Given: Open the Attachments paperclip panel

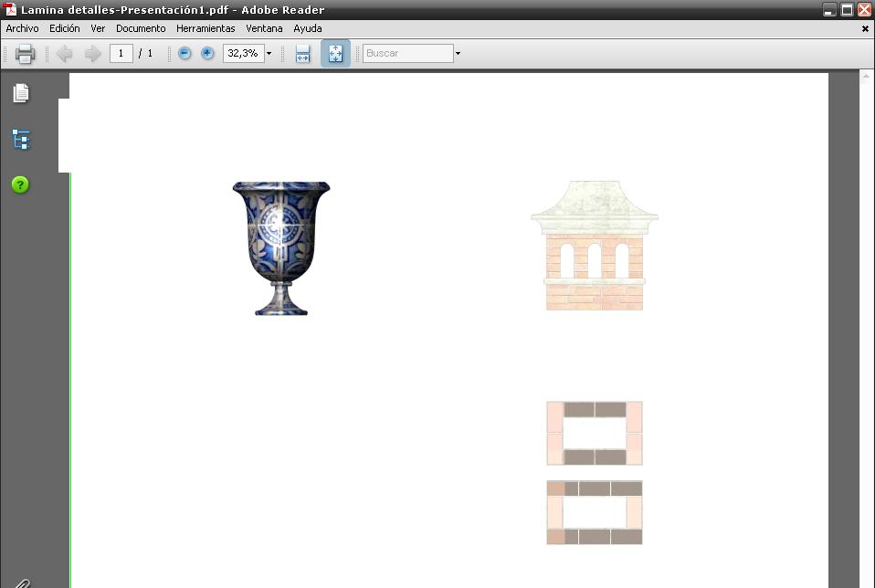Looking at the screenshot, I should (x=22, y=583).
